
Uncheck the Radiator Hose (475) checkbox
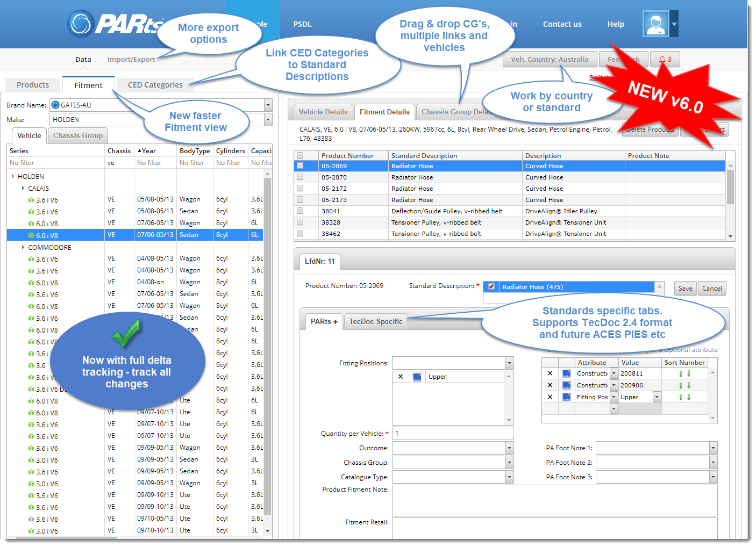[x=491, y=287]
